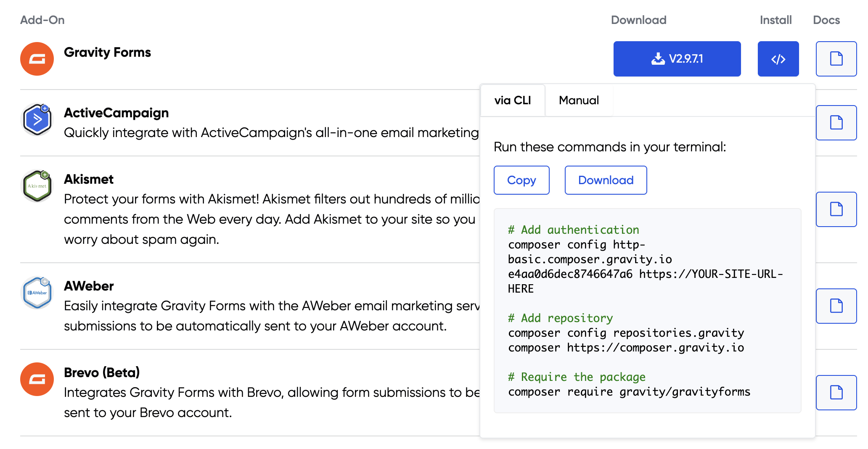Click the Gravity Forms orange logo icon
The width and height of the screenshot is (868, 449).
[x=37, y=59]
